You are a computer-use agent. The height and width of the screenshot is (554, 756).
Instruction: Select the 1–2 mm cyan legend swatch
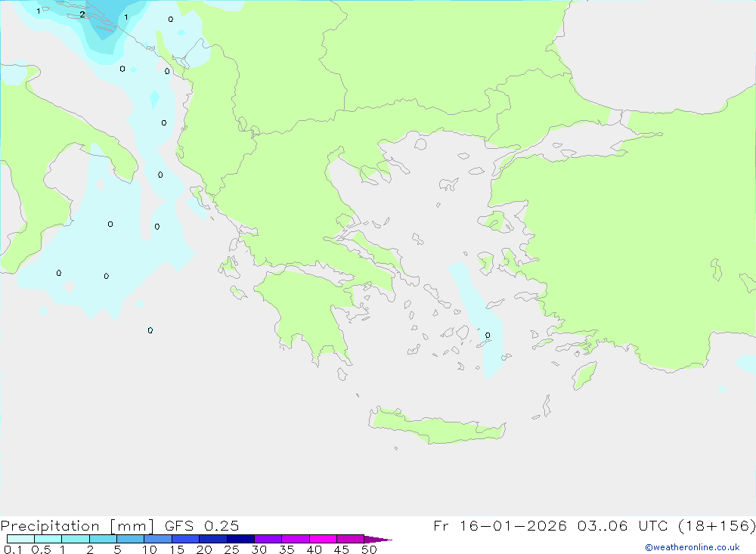(x=75, y=539)
